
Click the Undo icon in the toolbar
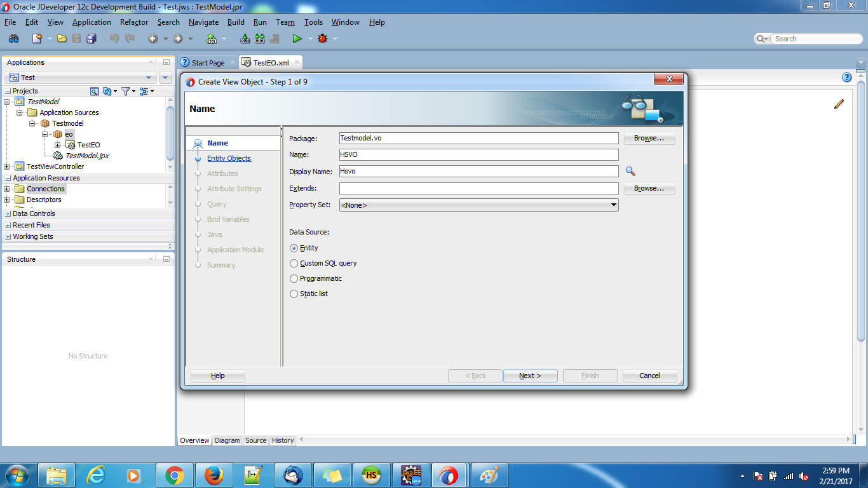(x=114, y=38)
